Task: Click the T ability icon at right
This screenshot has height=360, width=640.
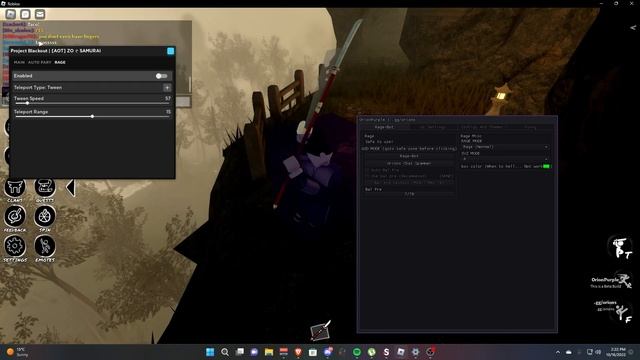Action: 620,247
